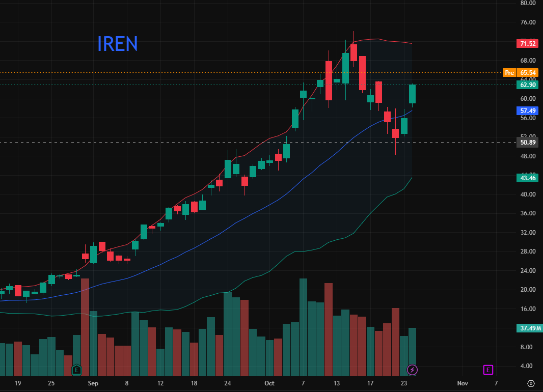Click the Nov date label
This screenshot has height=392, width=543.
pyautogui.click(x=463, y=383)
